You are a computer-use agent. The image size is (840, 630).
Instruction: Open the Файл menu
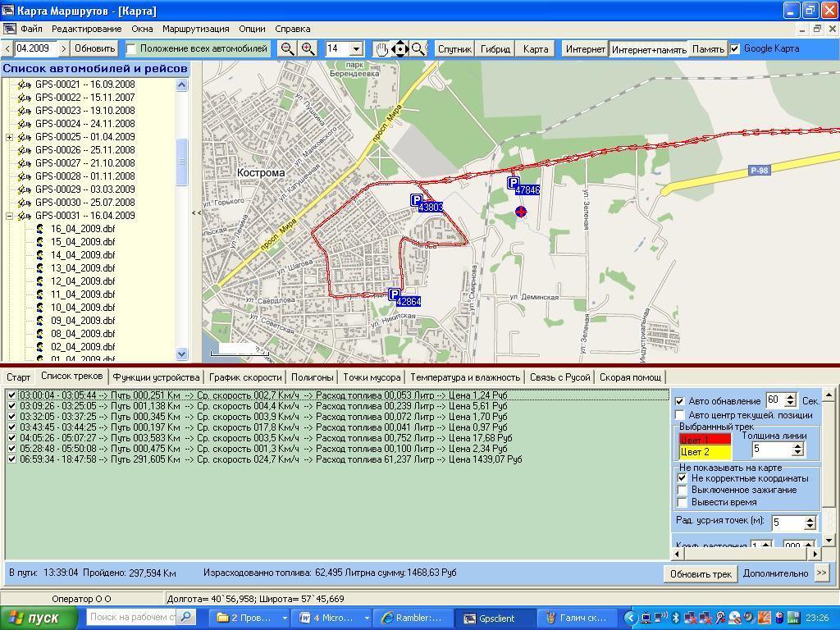coord(31,29)
